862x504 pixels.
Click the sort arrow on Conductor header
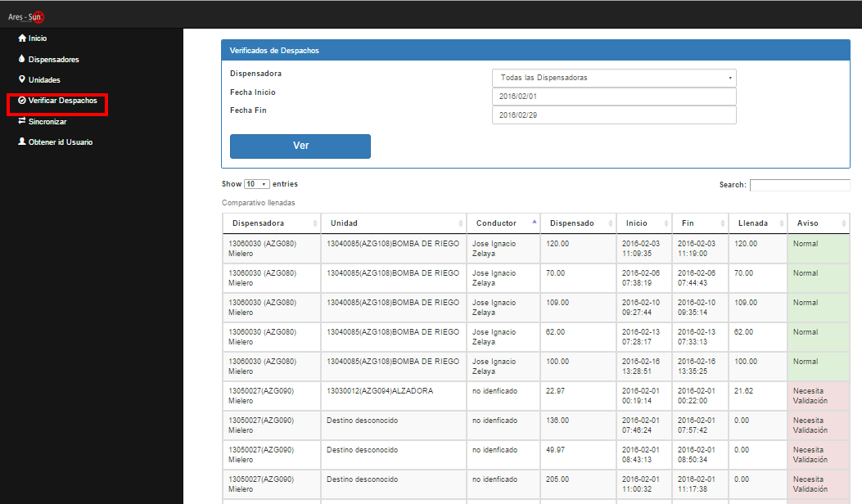(534, 223)
